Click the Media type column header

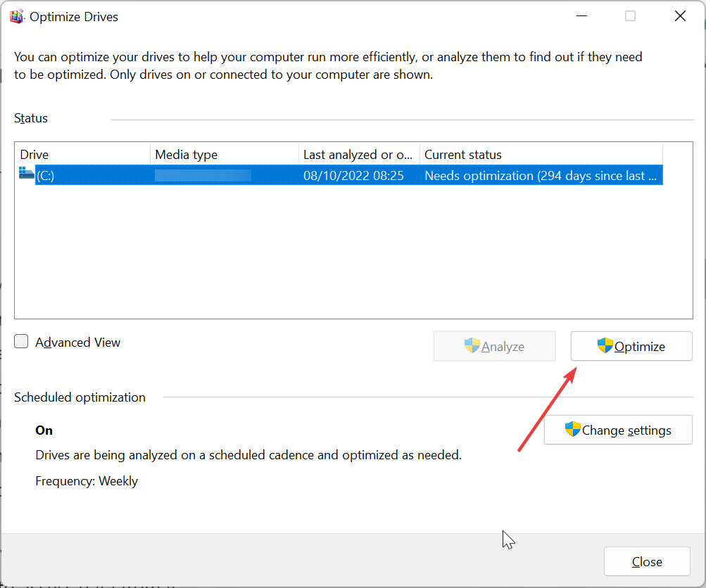point(225,154)
